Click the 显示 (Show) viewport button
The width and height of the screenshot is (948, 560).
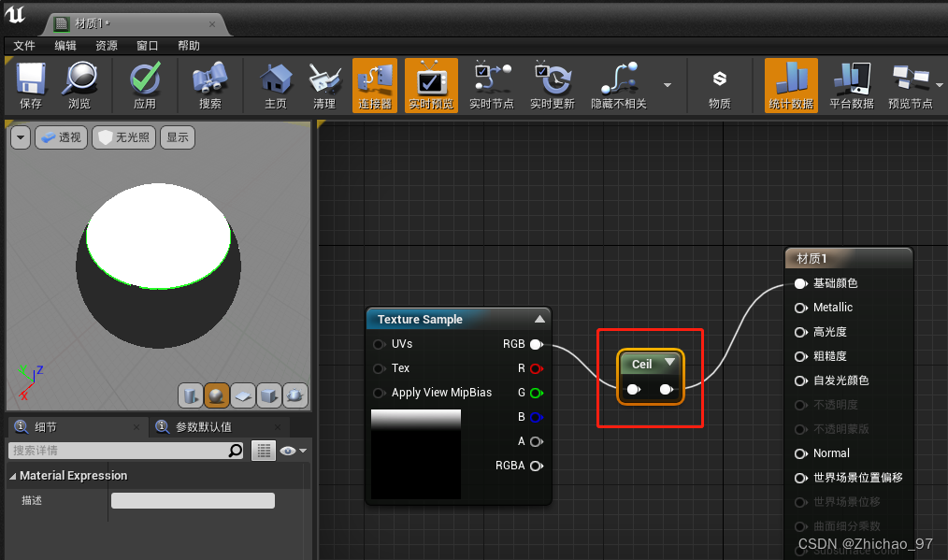(x=176, y=136)
